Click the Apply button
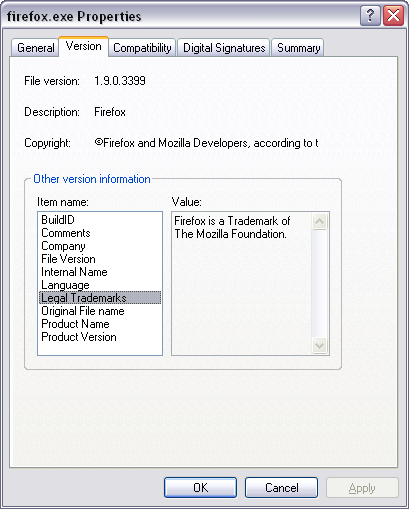Screen dimensions: 409x509 pos(362,488)
